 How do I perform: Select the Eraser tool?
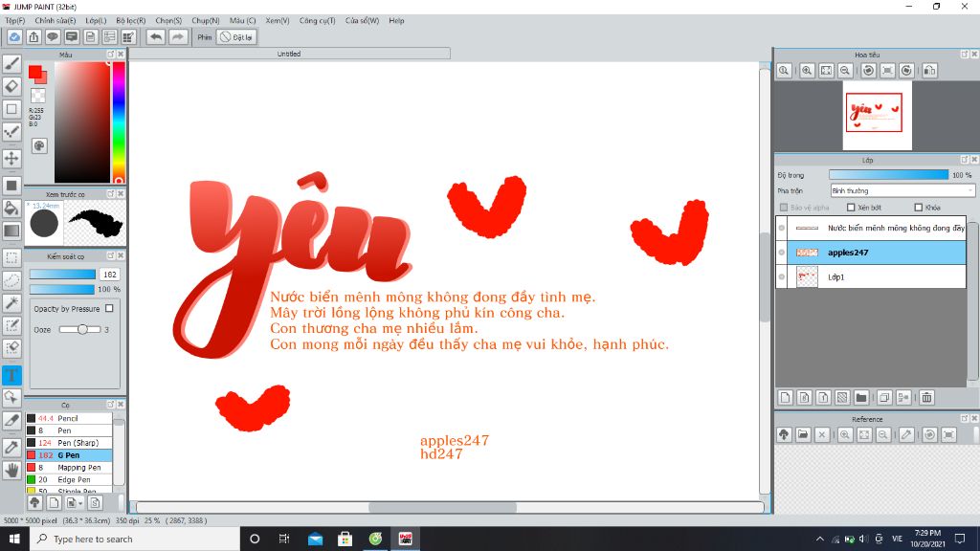click(x=11, y=86)
